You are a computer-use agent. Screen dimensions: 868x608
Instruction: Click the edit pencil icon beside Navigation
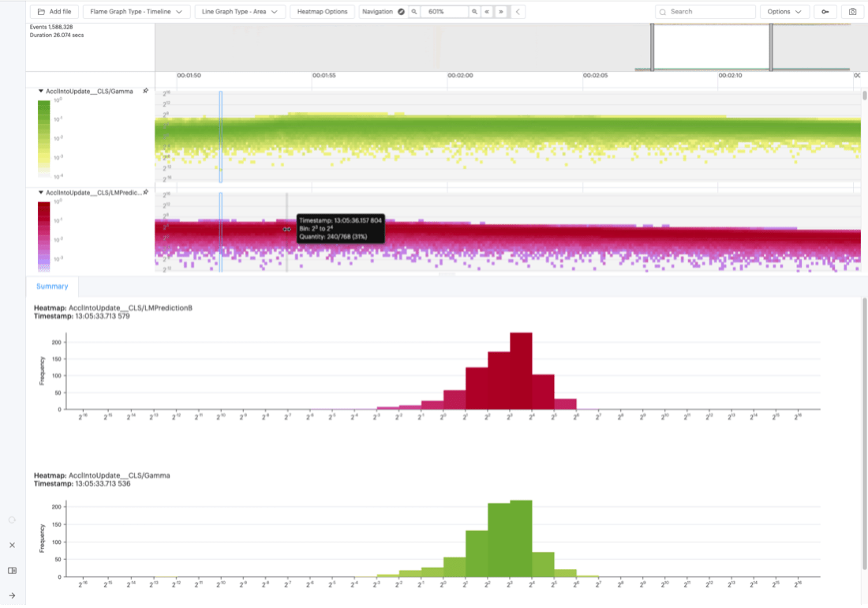(x=401, y=11)
